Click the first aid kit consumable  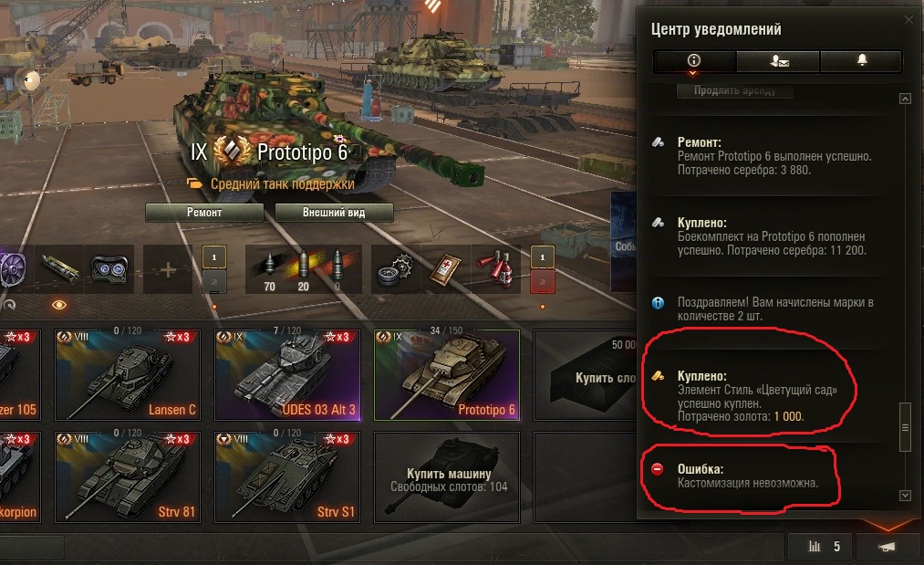point(446,269)
